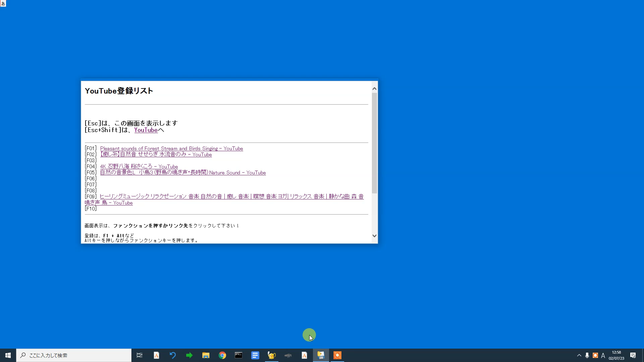Click the empty [F08] slot label
The height and width of the screenshot is (362, 644).
point(91,191)
